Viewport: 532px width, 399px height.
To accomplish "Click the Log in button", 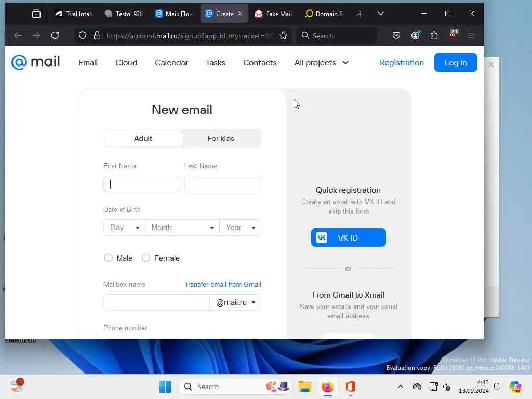I will (456, 62).
